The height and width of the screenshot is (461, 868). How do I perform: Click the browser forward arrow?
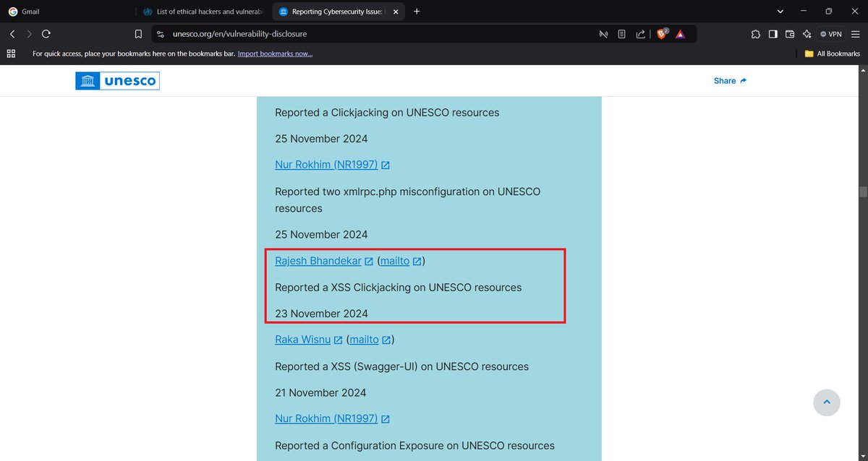point(30,34)
